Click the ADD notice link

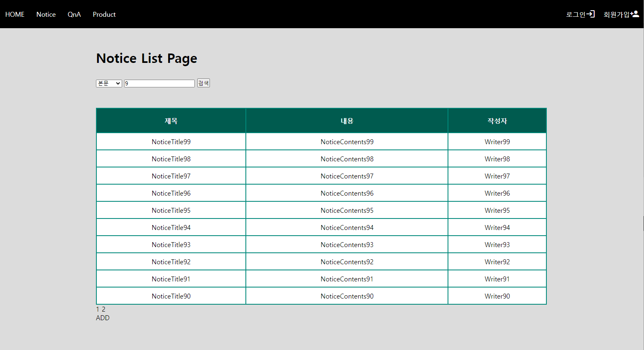(x=103, y=318)
